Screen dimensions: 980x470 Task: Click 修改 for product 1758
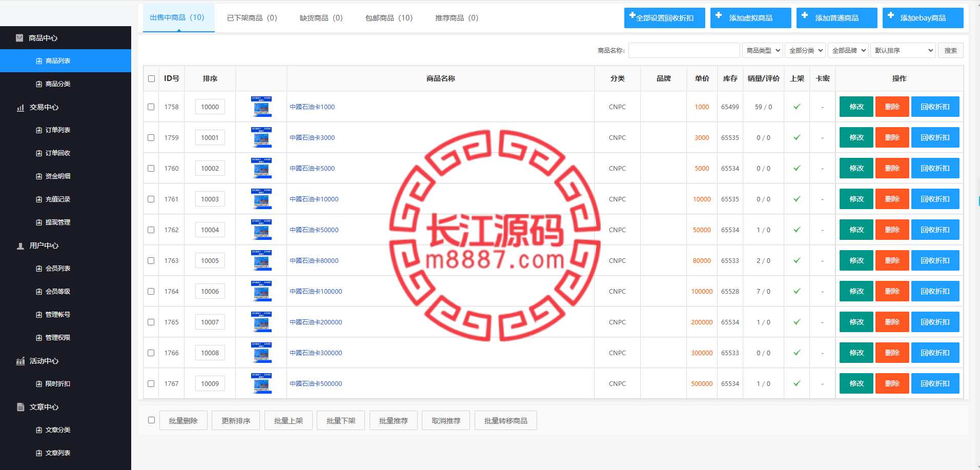pyautogui.click(x=856, y=107)
